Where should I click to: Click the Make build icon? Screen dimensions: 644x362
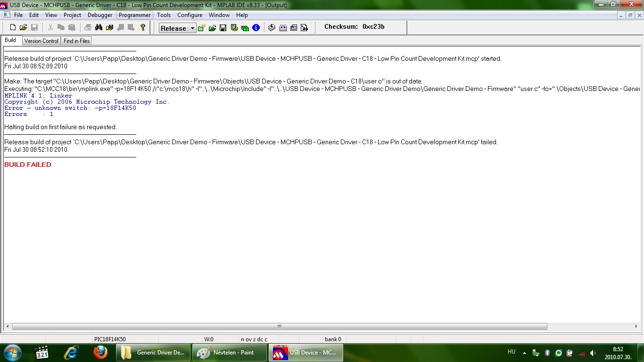click(272, 28)
